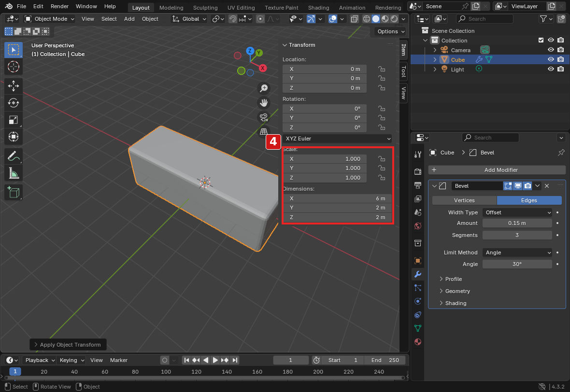Image resolution: width=570 pixels, height=392 pixels.
Task: Activate the Scale tool
Action: tap(14, 120)
